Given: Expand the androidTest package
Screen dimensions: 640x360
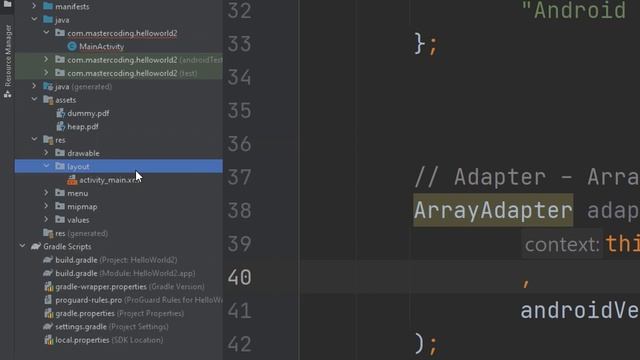Looking at the screenshot, I should tap(46, 60).
